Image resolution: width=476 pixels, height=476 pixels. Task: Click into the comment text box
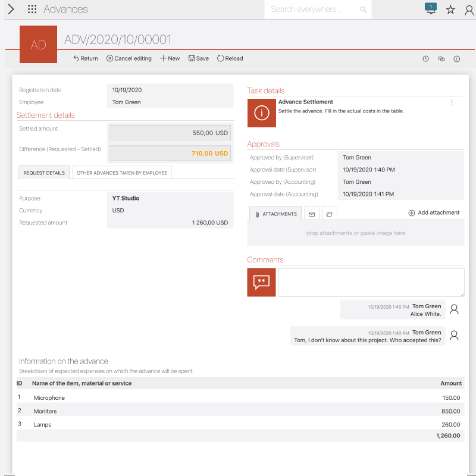371,282
